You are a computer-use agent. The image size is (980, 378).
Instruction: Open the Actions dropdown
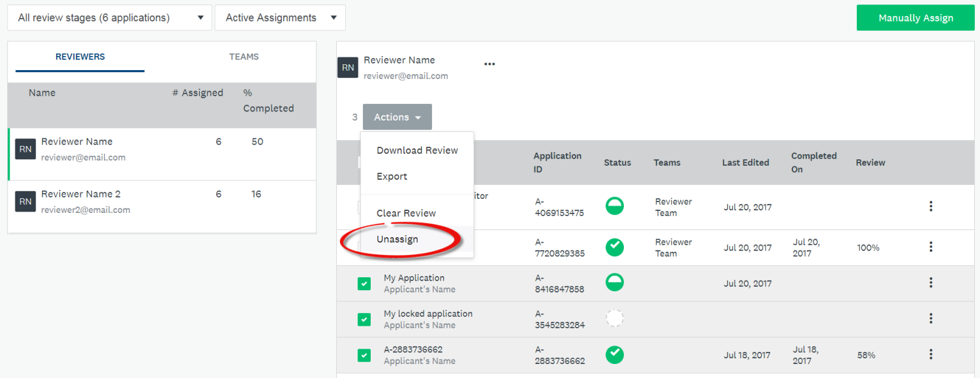coord(397,117)
